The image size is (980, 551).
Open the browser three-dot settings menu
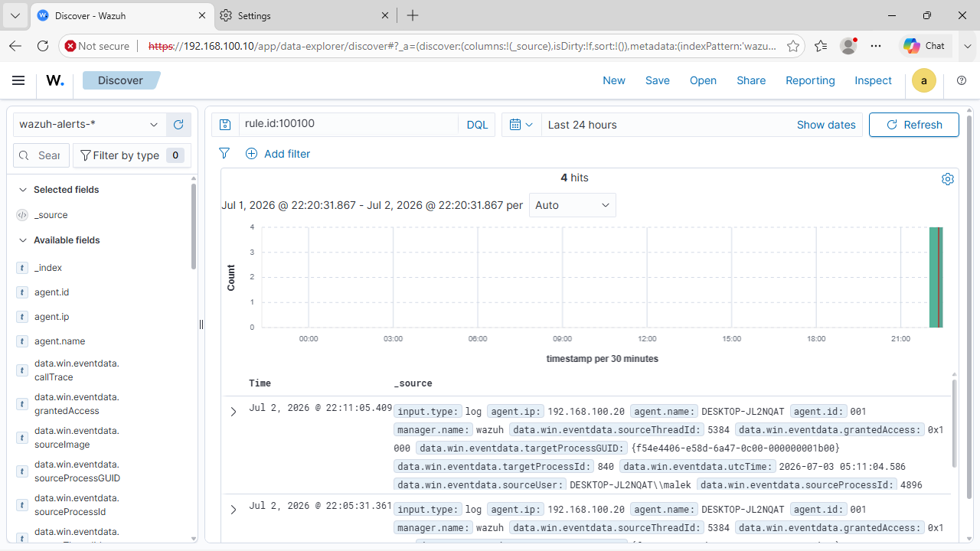point(876,46)
